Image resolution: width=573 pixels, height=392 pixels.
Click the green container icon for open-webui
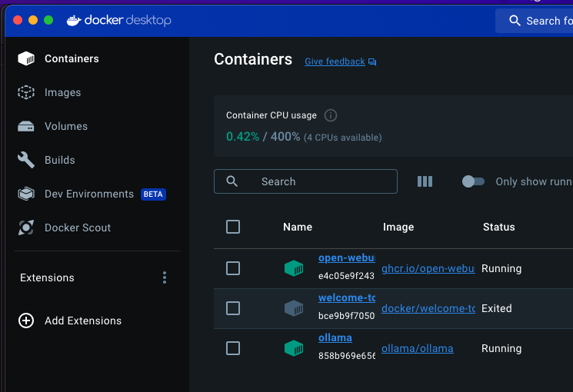point(294,268)
